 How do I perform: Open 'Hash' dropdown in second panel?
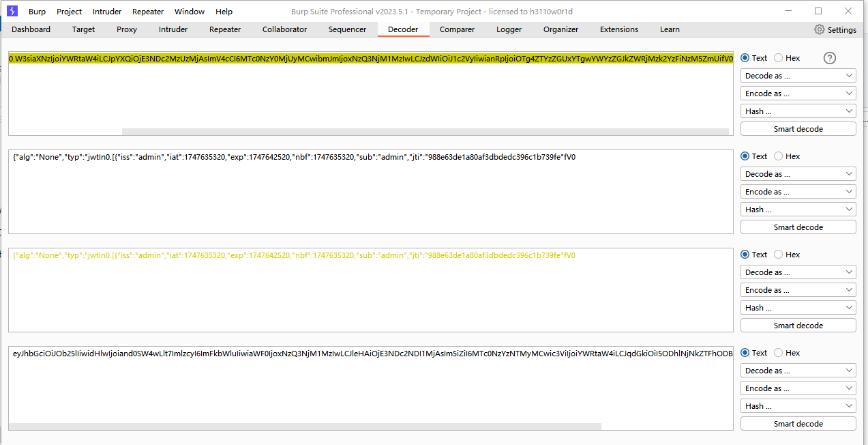(x=798, y=210)
